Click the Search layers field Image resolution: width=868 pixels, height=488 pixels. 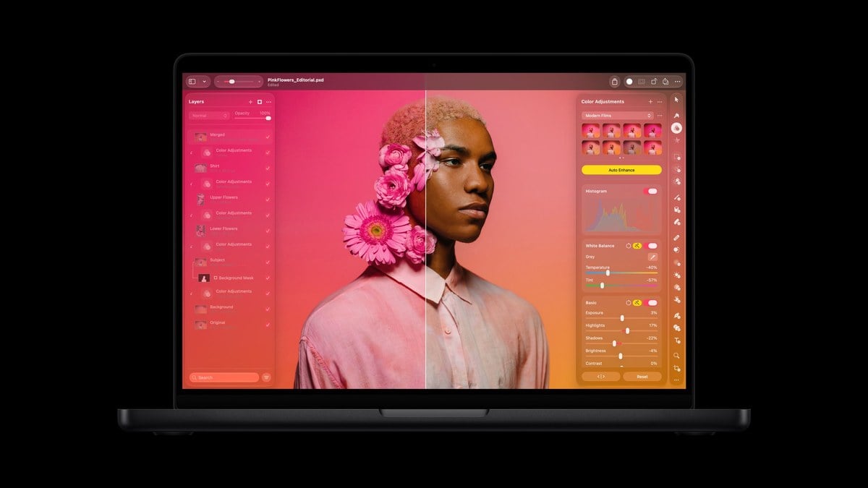(x=224, y=377)
